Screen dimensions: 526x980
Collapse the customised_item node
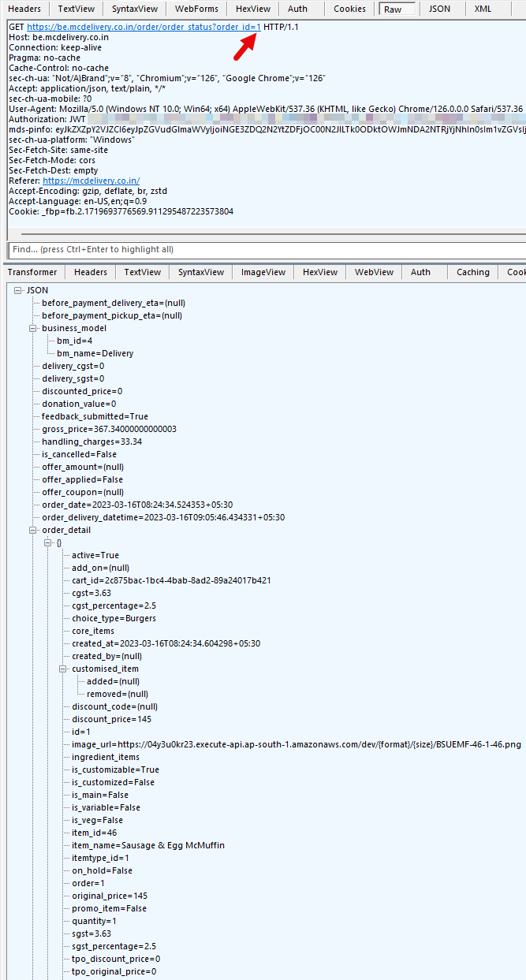tap(63, 669)
